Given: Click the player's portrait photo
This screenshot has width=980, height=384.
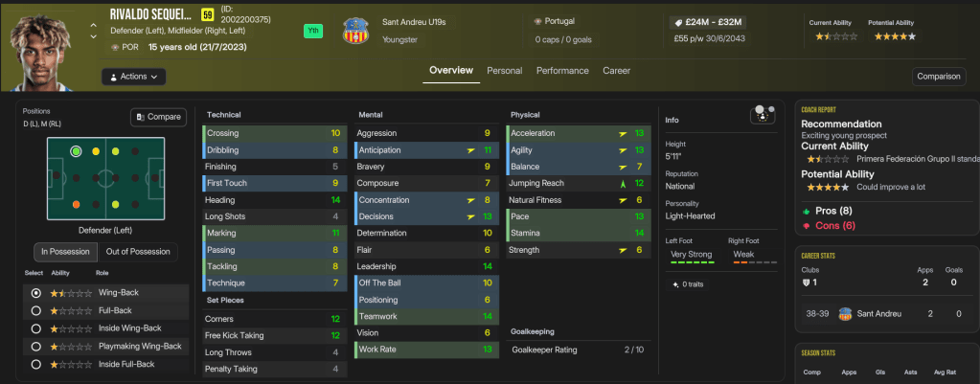Looking at the screenshot, I should pos(43,46).
